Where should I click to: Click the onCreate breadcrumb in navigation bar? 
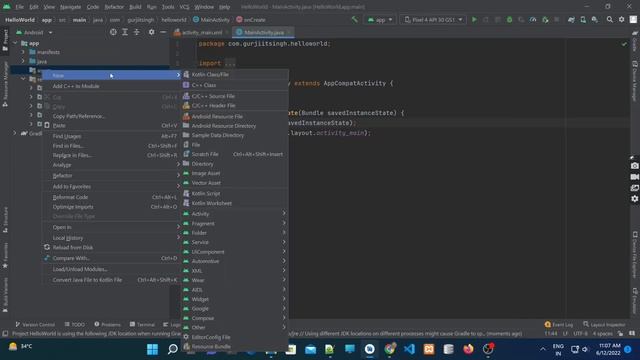pyautogui.click(x=251, y=20)
